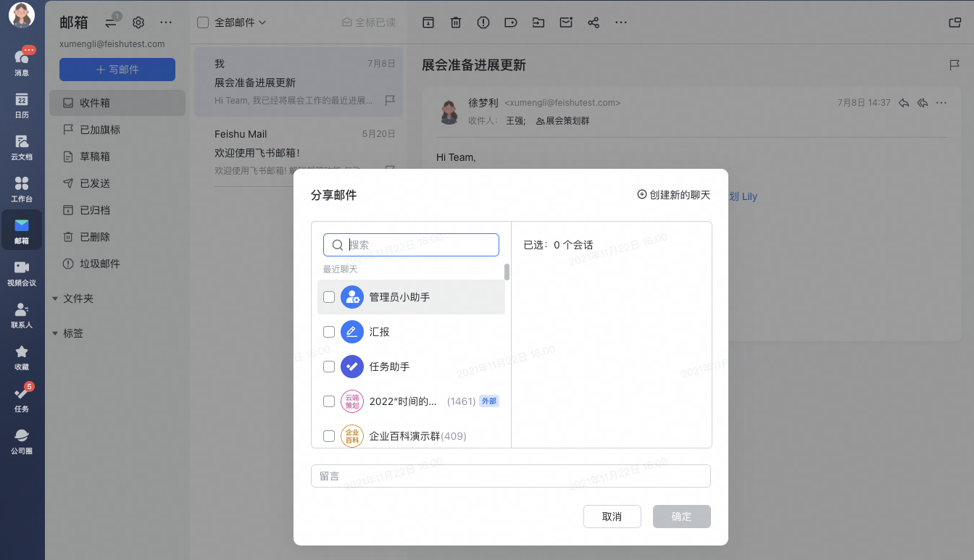Open Video Meetings (视频会议) in sidebar
Screen dimensions: 974x560
click(22, 273)
